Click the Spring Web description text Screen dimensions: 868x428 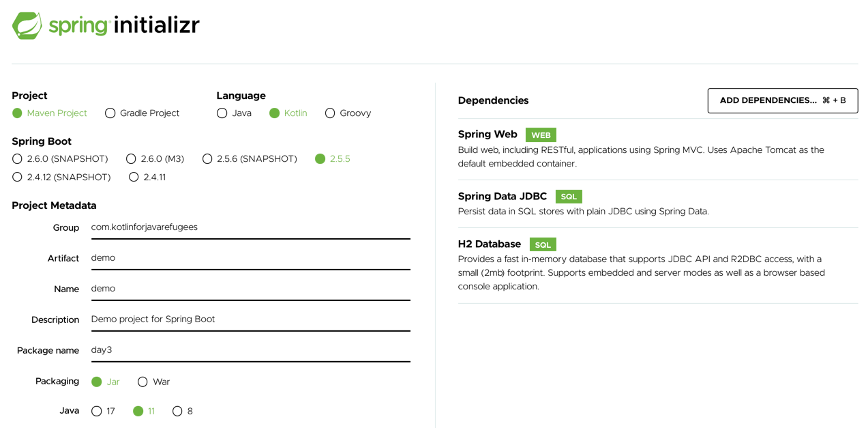click(641, 157)
